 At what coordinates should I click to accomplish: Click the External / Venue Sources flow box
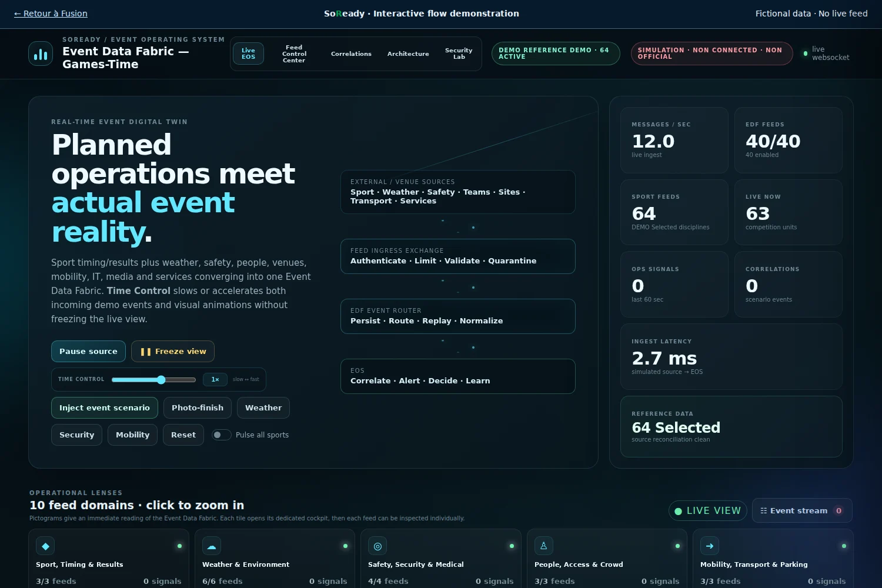(458, 192)
